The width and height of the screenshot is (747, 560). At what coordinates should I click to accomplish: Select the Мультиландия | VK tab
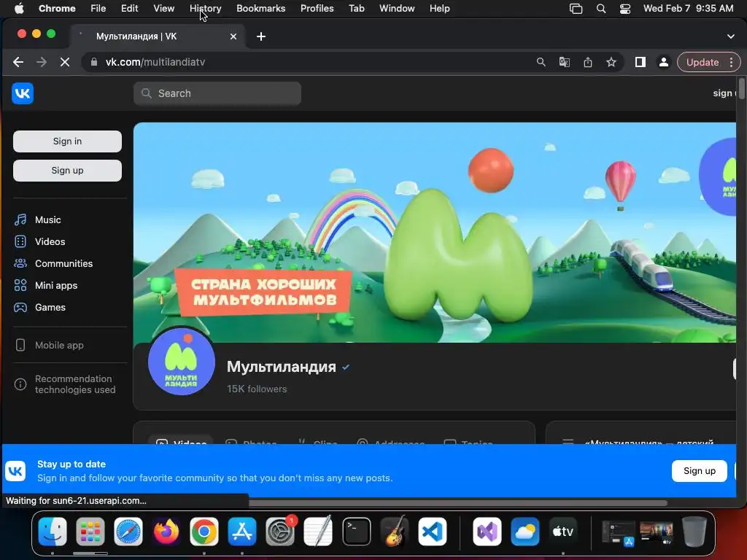pyautogui.click(x=158, y=36)
